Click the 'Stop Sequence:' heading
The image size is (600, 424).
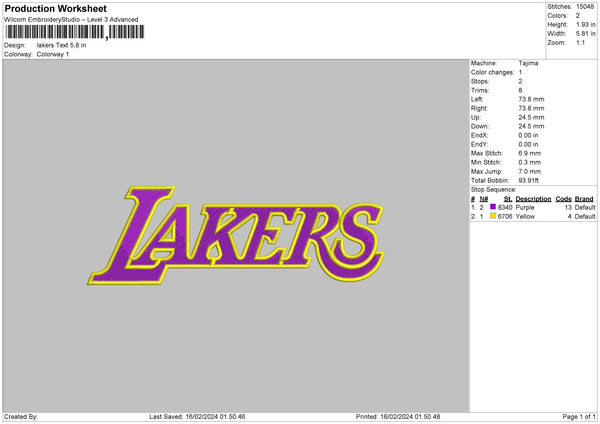click(x=494, y=190)
